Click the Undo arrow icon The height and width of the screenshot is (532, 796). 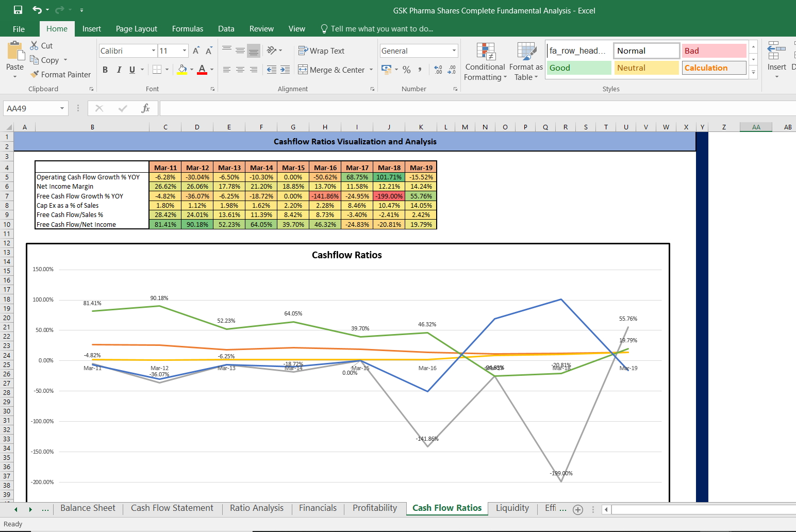[x=37, y=10]
